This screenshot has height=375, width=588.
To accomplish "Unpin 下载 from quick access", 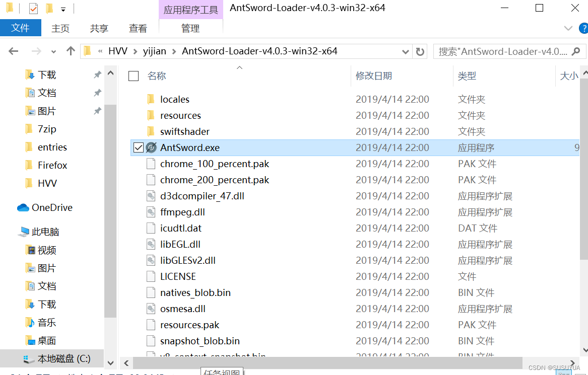I will coord(98,75).
